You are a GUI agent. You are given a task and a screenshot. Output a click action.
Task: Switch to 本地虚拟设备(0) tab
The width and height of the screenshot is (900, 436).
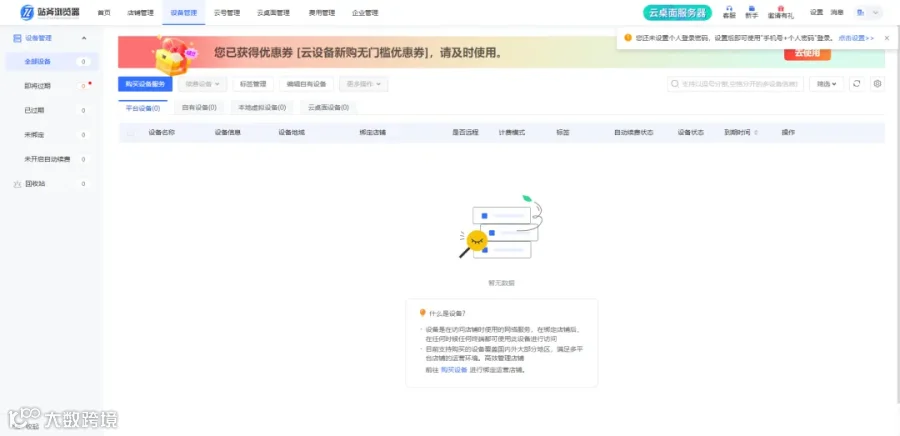coord(262,107)
